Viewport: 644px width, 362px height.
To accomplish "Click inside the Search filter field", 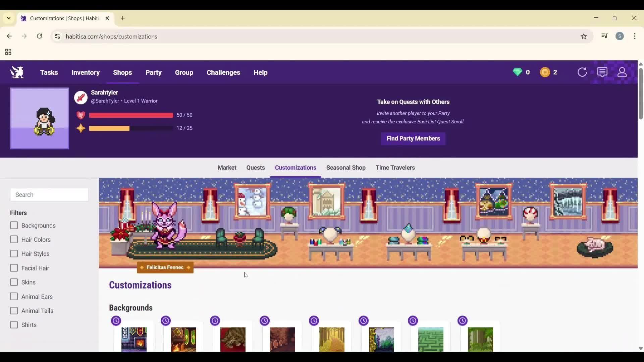I will coord(49,194).
